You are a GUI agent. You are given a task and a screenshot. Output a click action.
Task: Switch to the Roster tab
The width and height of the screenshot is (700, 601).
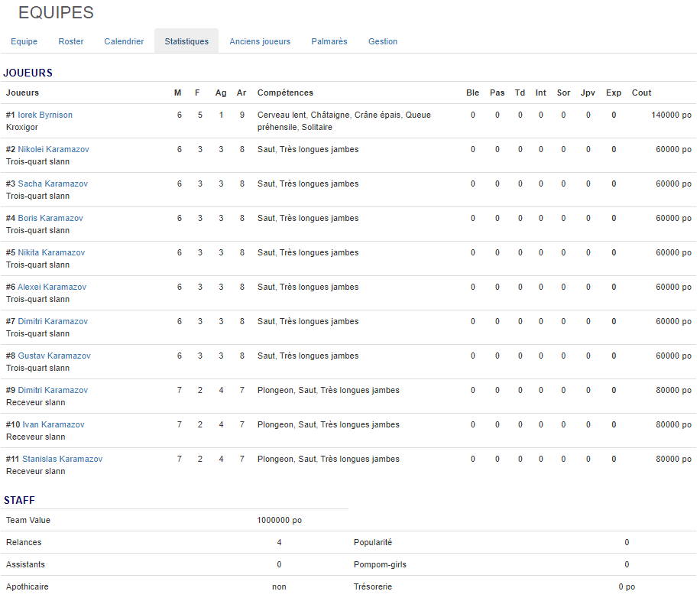[71, 41]
